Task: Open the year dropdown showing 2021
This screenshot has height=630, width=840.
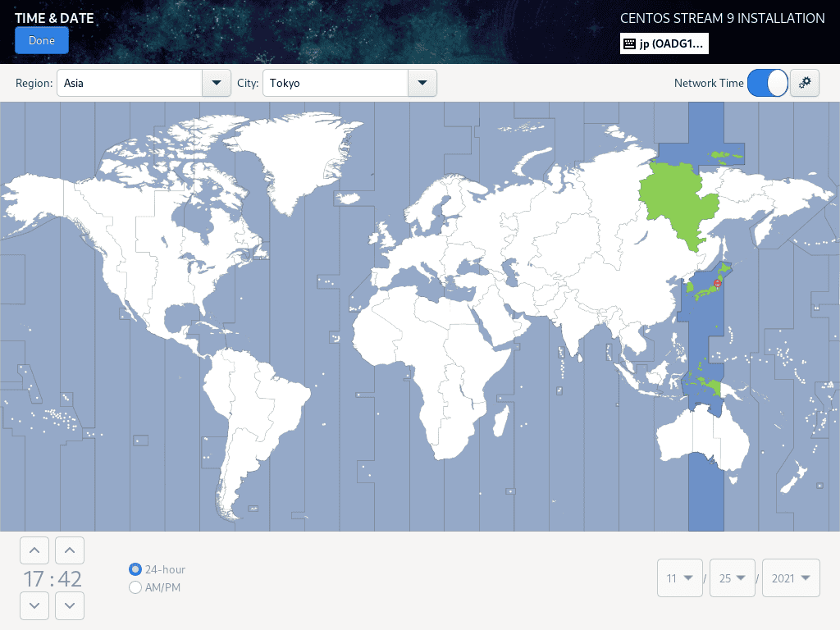Action: click(x=791, y=578)
